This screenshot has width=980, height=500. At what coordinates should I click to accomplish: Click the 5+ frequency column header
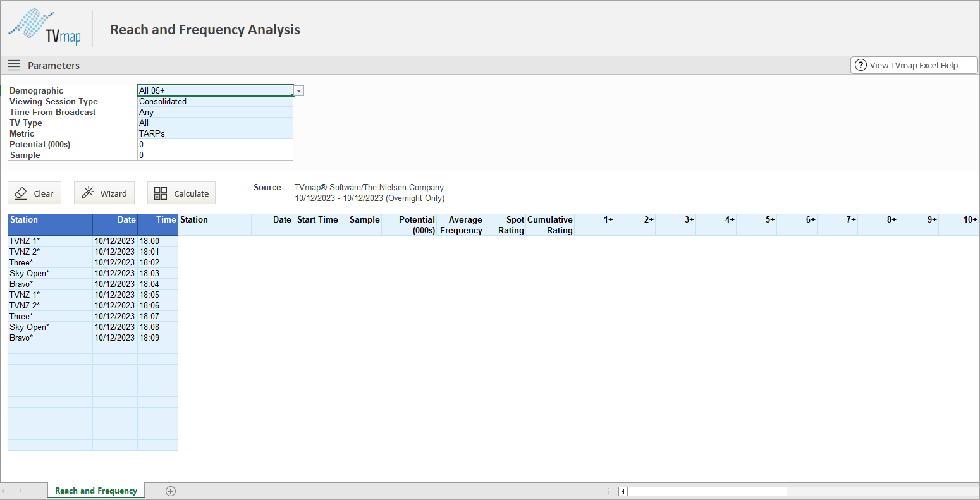(756, 225)
